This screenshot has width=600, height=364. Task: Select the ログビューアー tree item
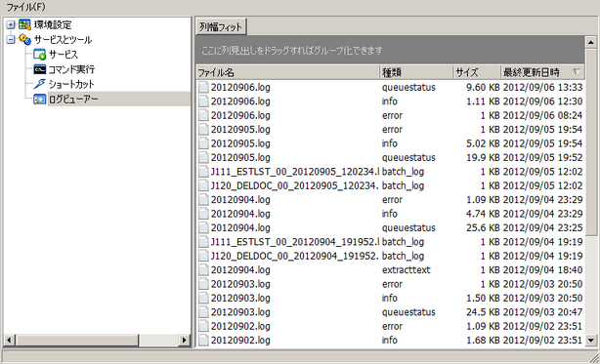pyautogui.click(x=73, y=100)
